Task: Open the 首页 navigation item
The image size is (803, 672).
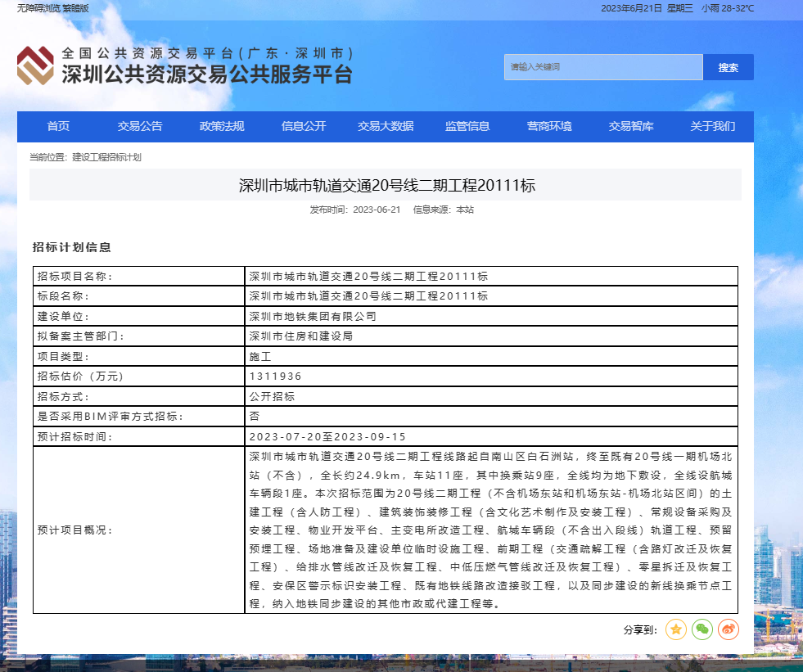Action: [58, 126]
